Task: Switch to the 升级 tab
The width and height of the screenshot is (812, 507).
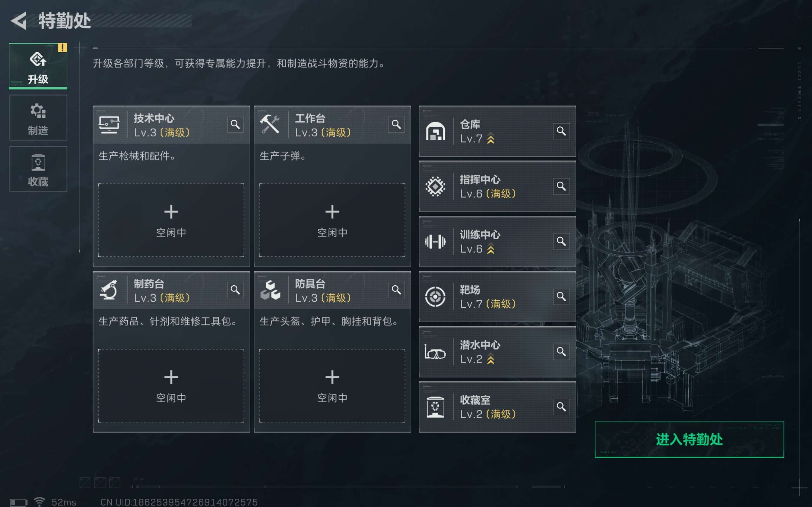Action: point(38,66)
